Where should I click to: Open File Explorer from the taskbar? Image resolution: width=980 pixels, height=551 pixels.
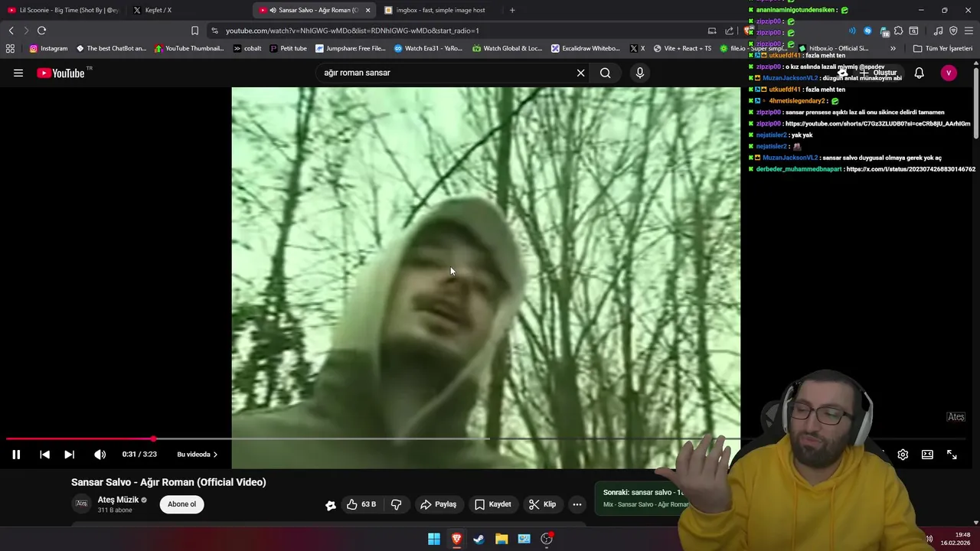coord(501,539)
